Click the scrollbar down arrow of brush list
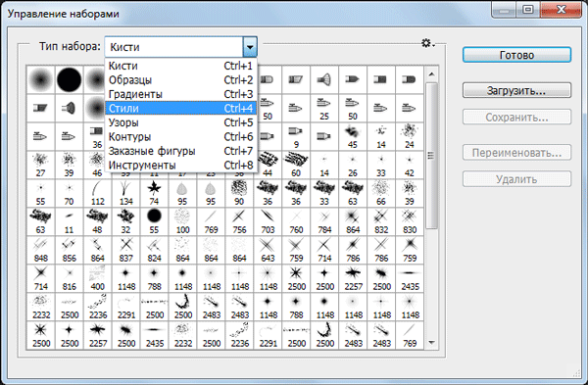Screen dimensions: 588x385 click(431, 342)
